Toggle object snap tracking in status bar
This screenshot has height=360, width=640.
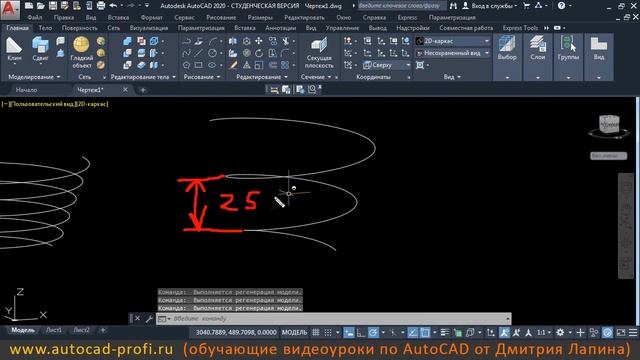[413, 333]
